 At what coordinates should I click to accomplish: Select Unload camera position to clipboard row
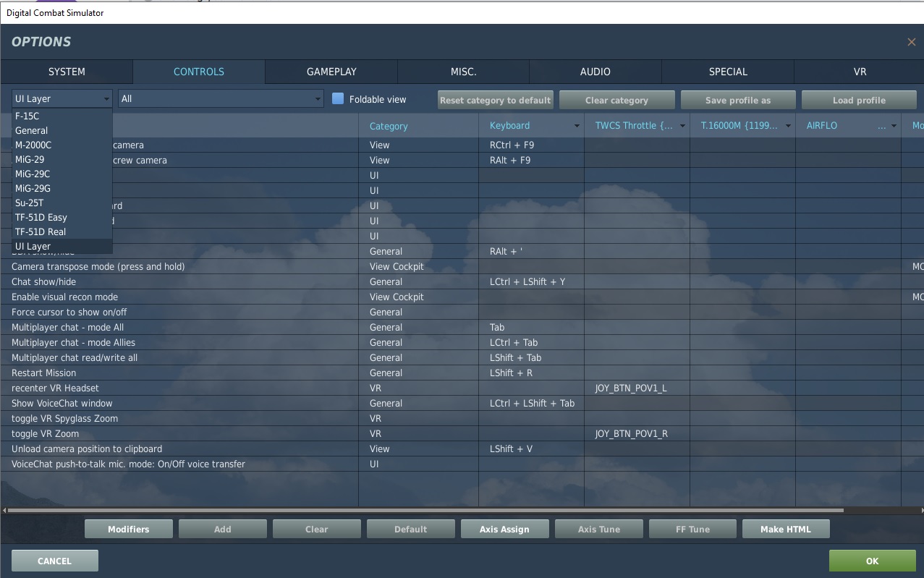462,449
